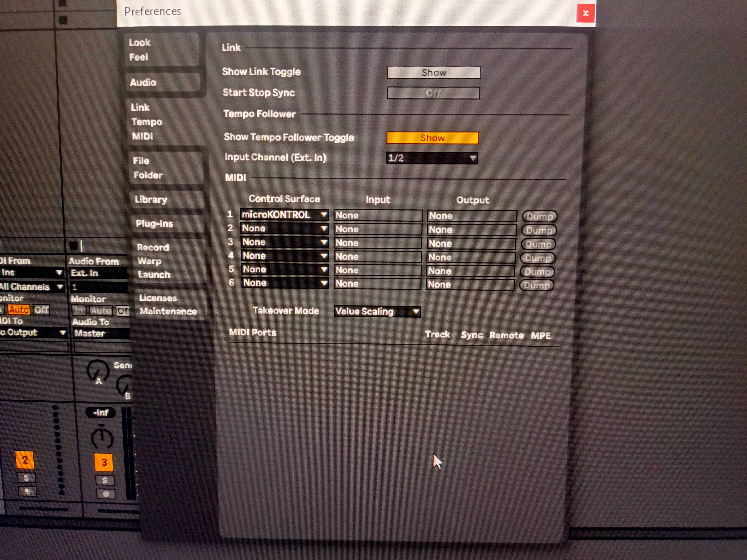Click Dump button for row 6
The image size is (747, 560).
[537, 286]
